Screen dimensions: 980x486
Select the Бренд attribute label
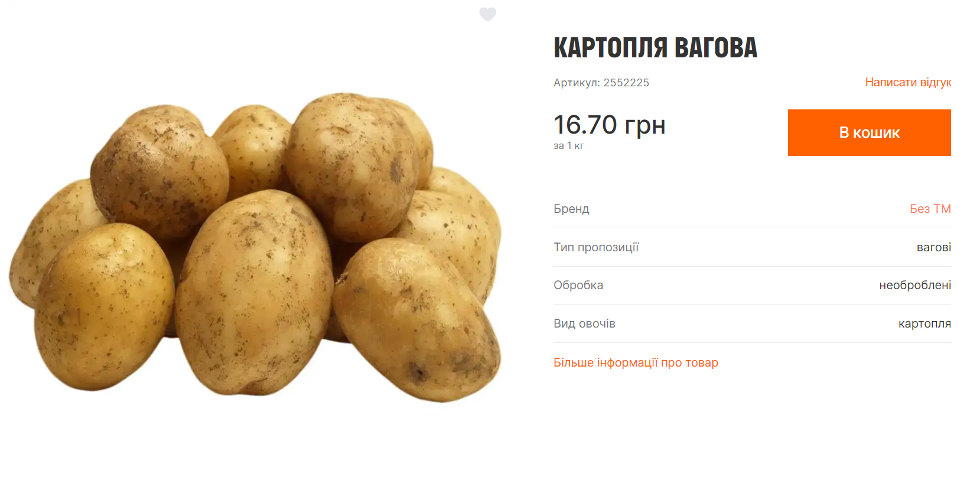tap(571, 209)
